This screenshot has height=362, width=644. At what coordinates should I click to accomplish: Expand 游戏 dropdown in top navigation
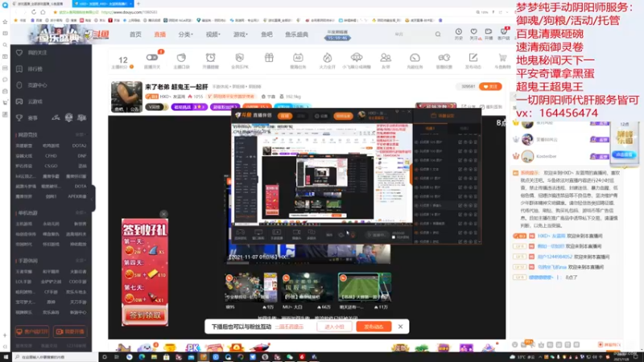tap(240, 35)
